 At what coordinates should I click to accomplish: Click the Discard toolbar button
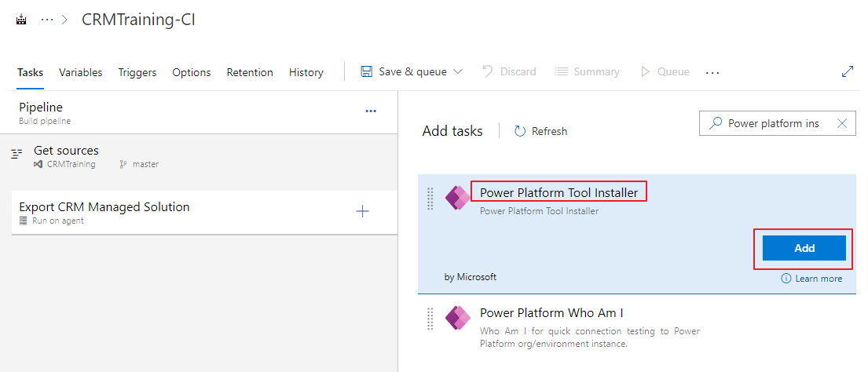pos(509,72)
